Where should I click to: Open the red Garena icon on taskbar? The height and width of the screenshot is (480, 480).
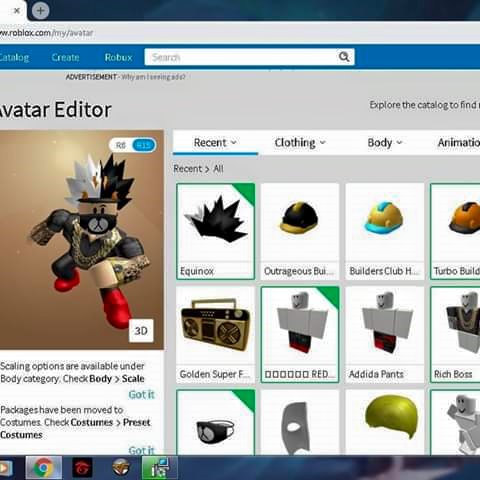point(82,468)
